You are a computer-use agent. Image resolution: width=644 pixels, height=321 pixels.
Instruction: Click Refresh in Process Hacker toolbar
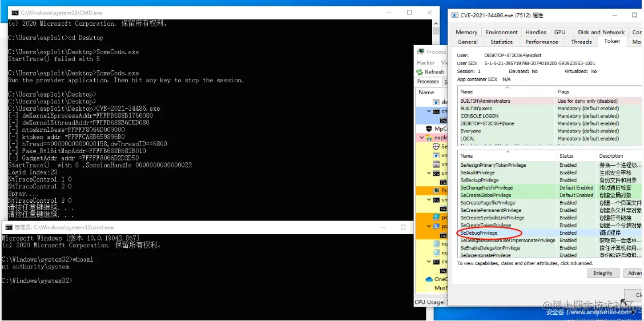tap(430, 72)
